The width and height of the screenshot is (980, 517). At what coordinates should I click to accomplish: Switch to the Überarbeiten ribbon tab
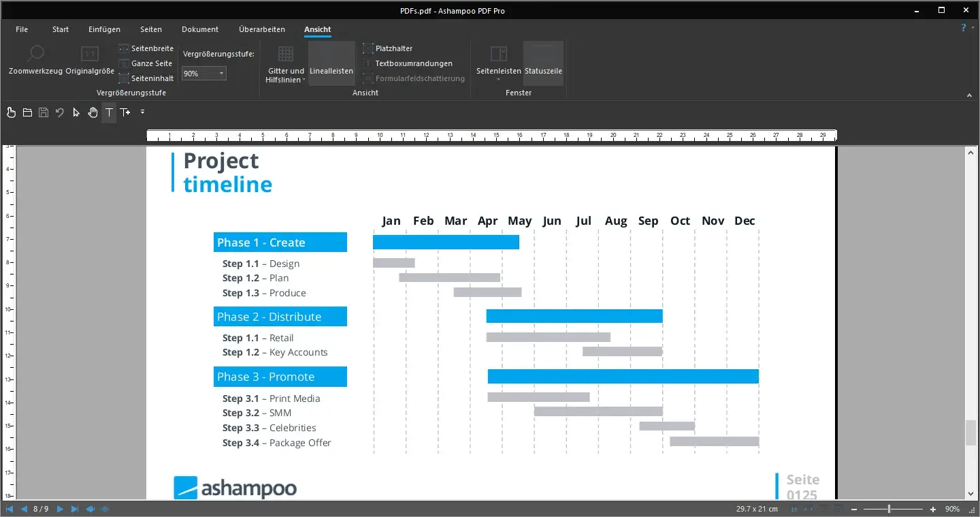(261, 29)
